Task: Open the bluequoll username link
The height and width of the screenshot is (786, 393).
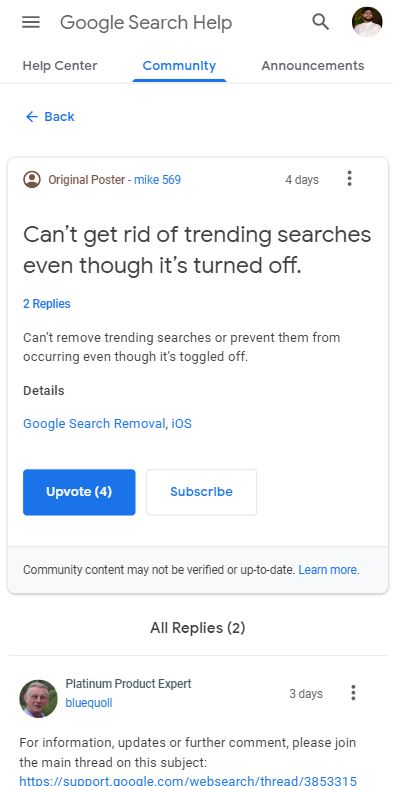Action: 89,703
